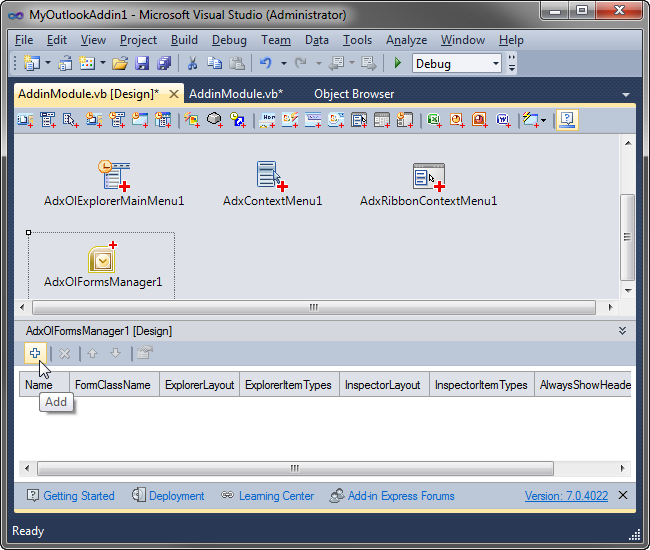Open the Debug configuration combo box
The height and width of the screenshot is (550, 650).
coord(456,64)
